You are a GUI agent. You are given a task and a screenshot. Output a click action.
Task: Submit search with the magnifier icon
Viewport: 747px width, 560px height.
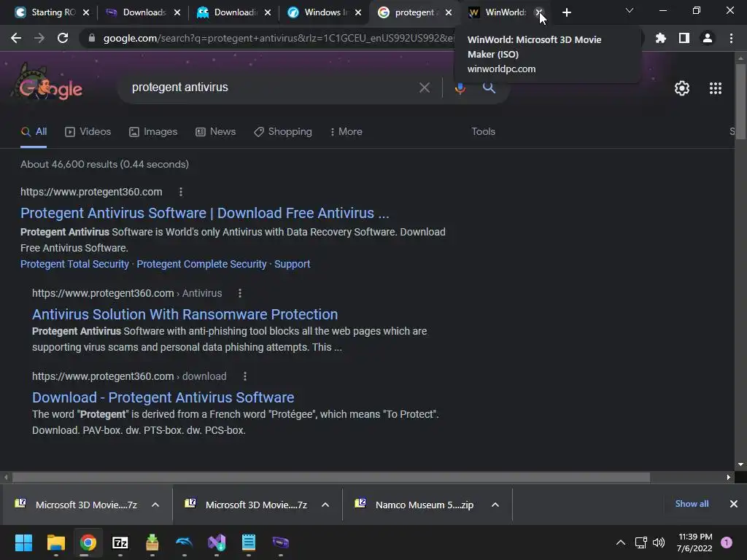point(489,87)
